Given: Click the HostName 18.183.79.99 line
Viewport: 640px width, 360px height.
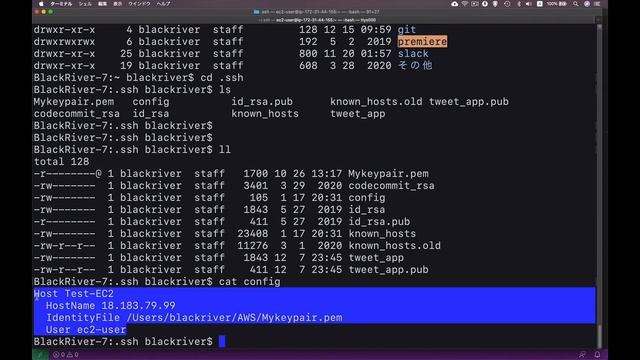Looking at the screenshot, I should pyautogui.click(x=111, y=306).
